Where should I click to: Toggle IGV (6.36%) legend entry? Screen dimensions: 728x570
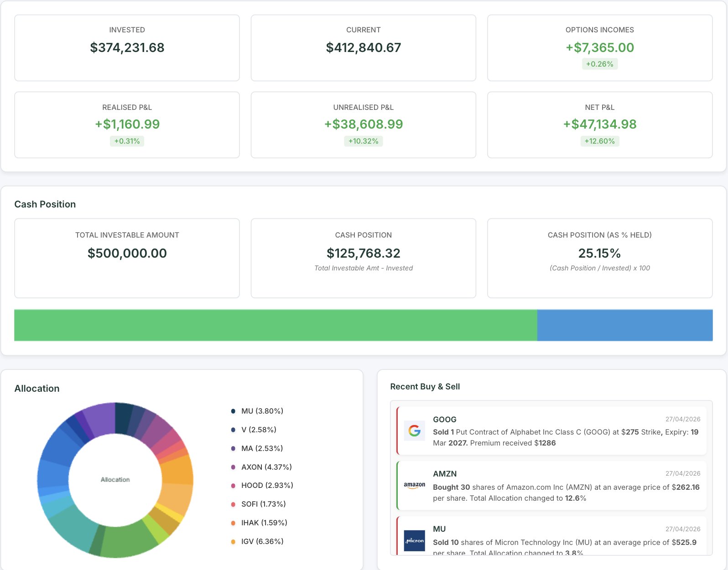click(x=257, y=542)
